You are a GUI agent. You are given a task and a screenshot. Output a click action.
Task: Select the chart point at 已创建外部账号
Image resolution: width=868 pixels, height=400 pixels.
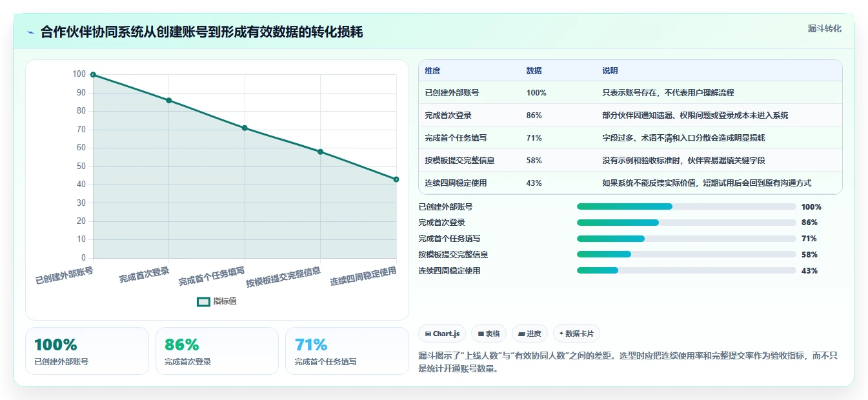point(93,75)
